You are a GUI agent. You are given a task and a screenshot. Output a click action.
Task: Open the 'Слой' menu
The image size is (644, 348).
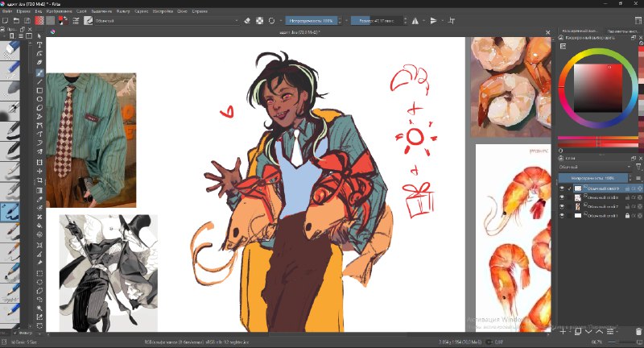81,11
